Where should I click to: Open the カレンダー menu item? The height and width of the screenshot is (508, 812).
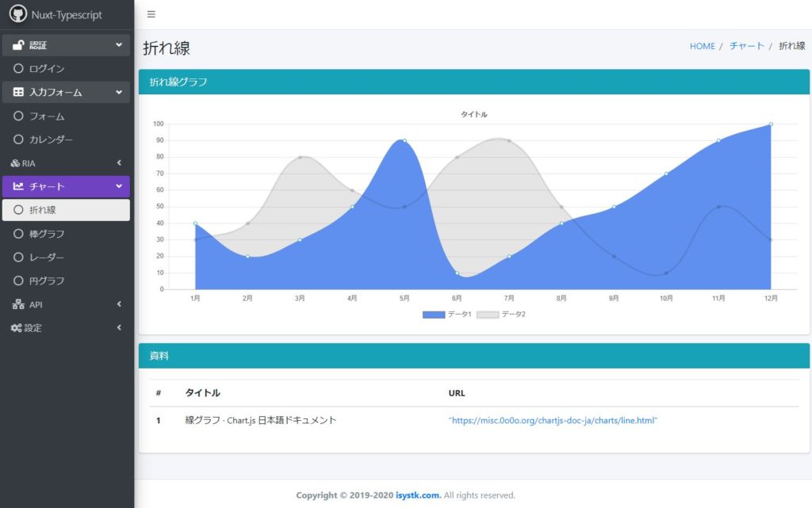[66, 139]
